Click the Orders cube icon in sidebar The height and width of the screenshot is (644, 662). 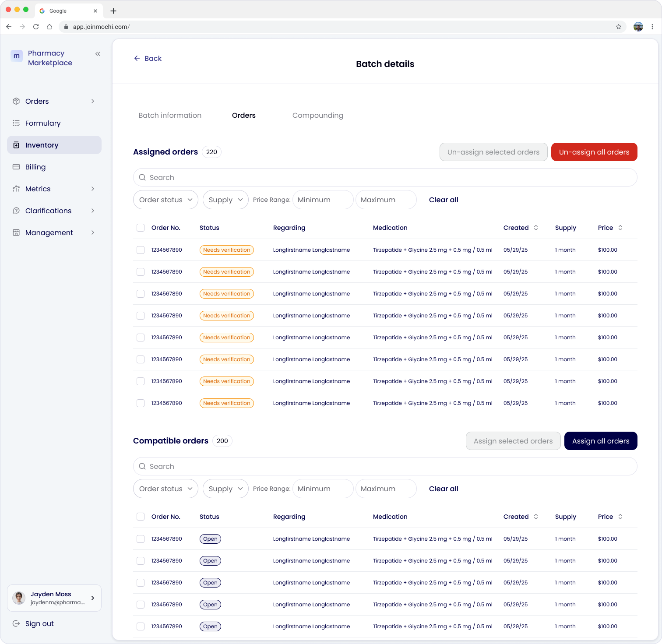point(16,101)
